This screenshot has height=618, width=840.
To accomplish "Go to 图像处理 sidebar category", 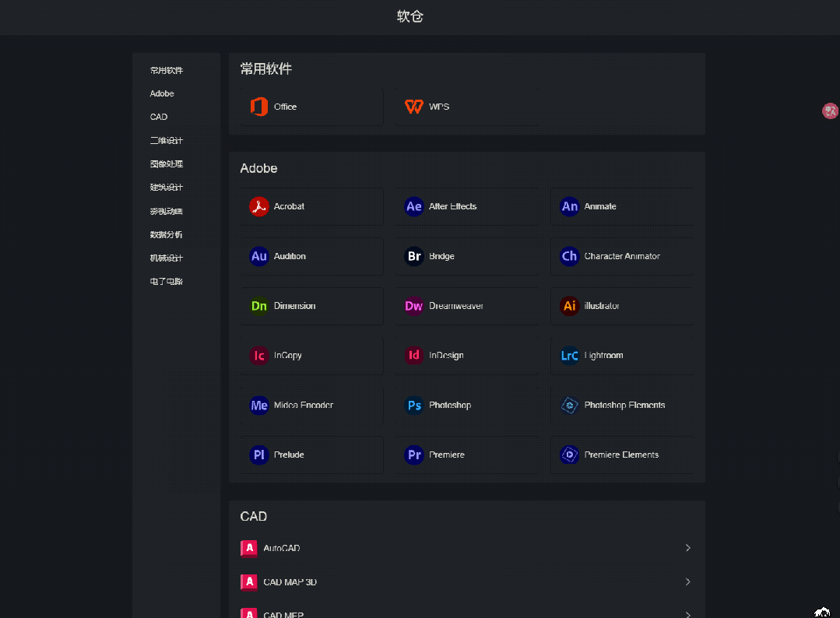I will coord(167,164).
